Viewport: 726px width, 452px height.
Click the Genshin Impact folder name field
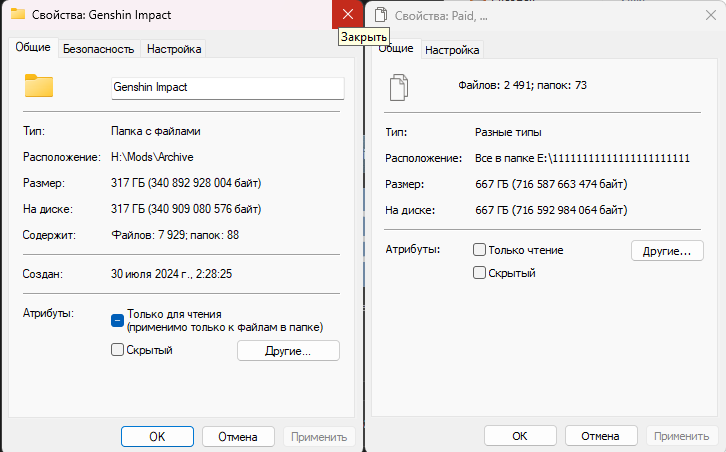[228, 88]
